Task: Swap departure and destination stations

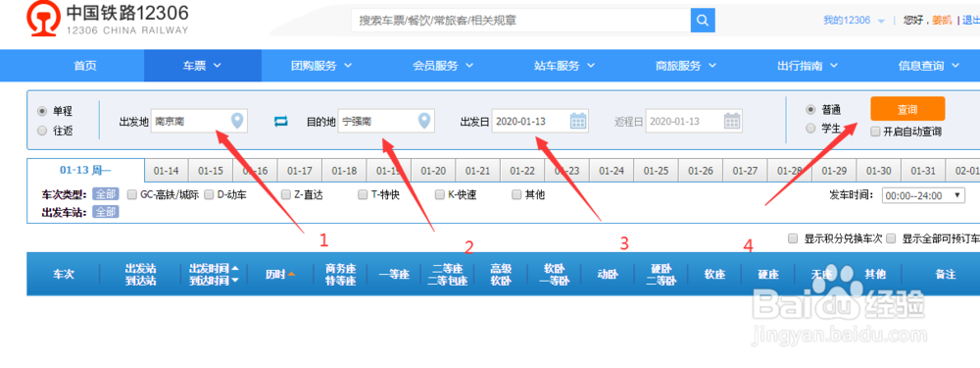Action: click(282, 122)
